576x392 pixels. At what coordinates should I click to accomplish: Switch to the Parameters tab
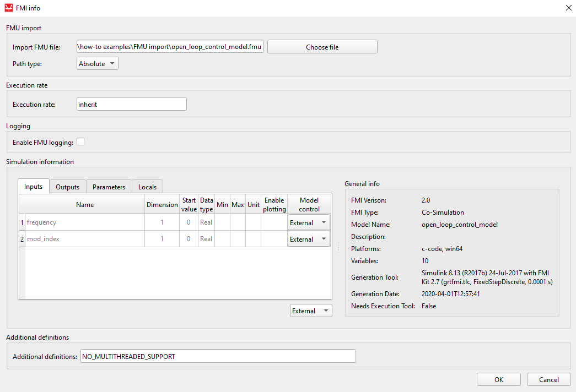point(109,187)
